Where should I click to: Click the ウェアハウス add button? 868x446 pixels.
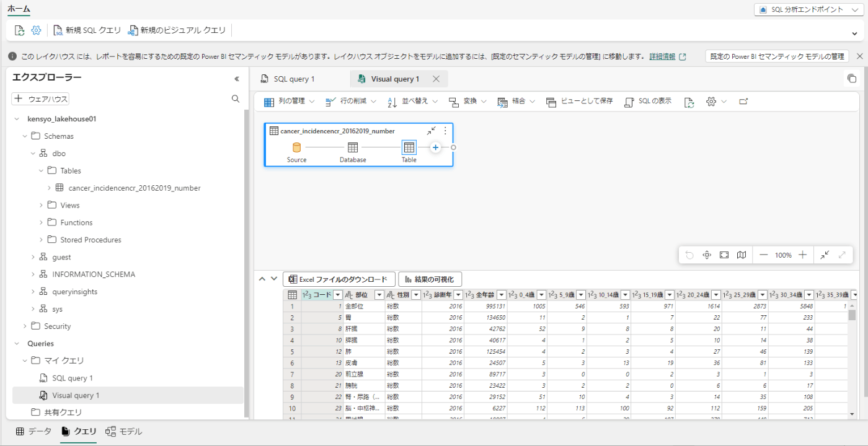[40, 98]
